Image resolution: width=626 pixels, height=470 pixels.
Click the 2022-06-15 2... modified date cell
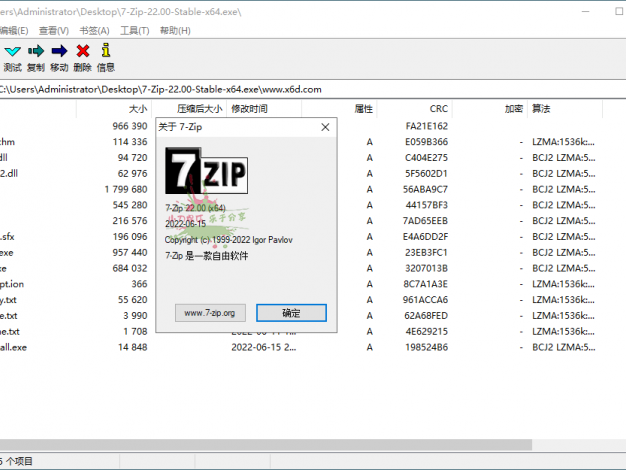(x=264, y=347)
